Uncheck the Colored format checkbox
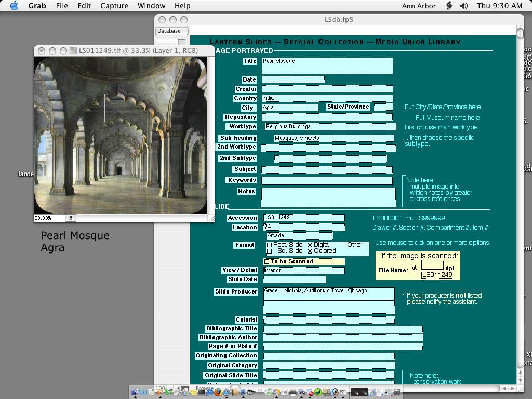The width and height of the screenshot is (532, 399). pos(310,251)
